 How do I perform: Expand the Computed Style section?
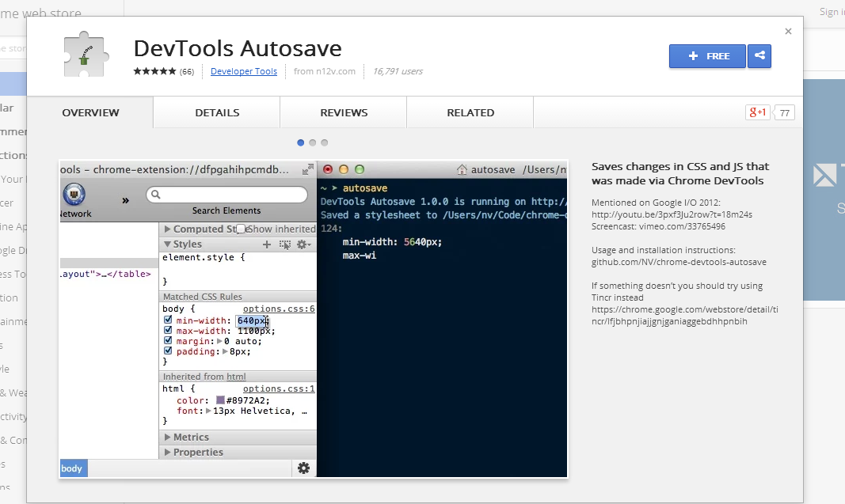click(168, 228)
